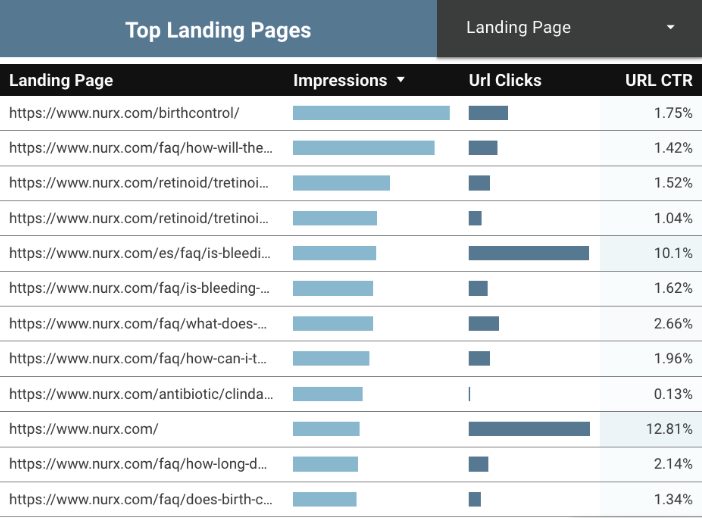Click the nurx.com/faq/does-birth-c... link
Viewport: 702px width, 518px height.
[x=140, y=499]
